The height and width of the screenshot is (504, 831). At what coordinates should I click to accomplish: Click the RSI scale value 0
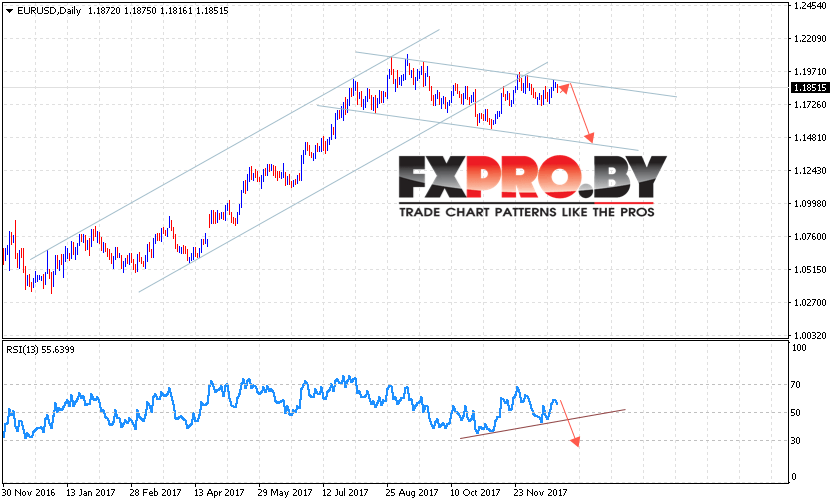pyautogui.click(x=793, y=477)
